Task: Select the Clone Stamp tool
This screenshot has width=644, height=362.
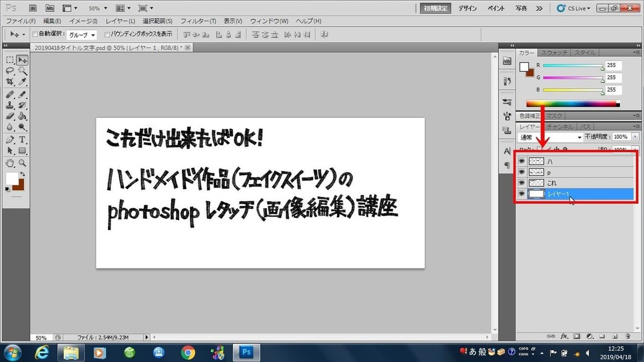Action: 10,105
